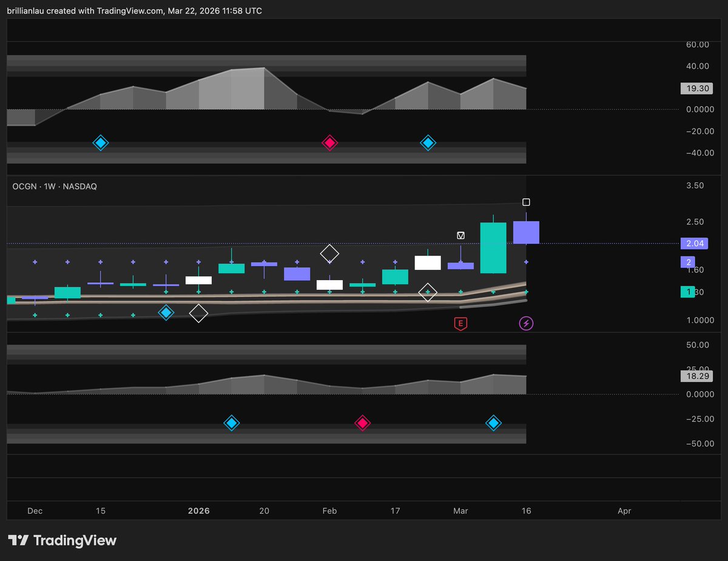Select the teal candle above the 17 date
This screenshot has width=728, height=561.
395,277
